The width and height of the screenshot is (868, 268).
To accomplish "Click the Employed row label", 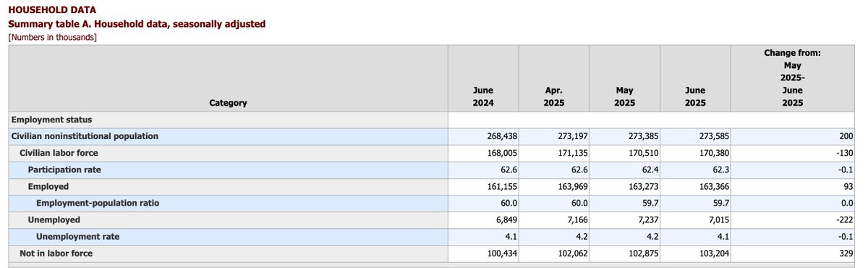I will [x=48, y=186].
